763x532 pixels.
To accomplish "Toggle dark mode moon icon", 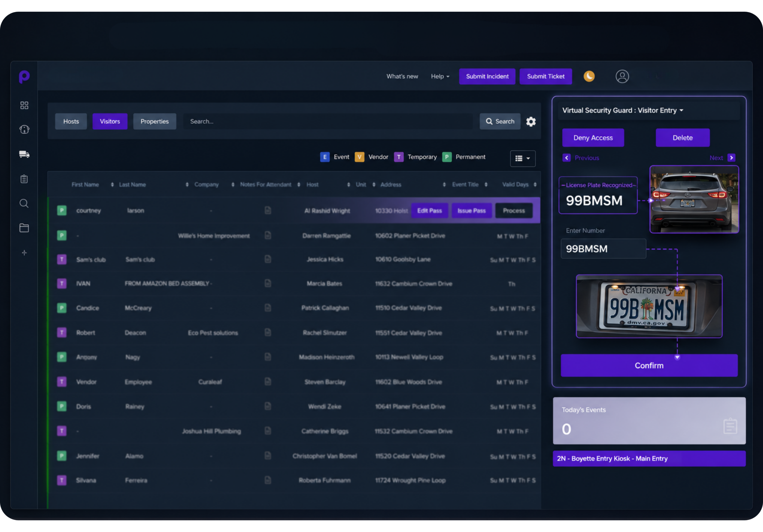I will pos(589,76).
